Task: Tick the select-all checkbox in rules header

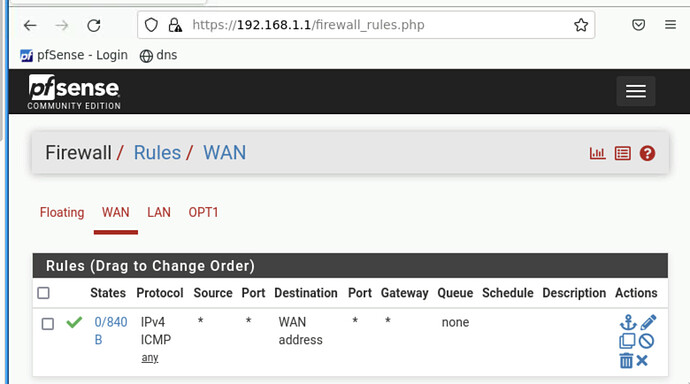Action: click(x=43, y=293)
